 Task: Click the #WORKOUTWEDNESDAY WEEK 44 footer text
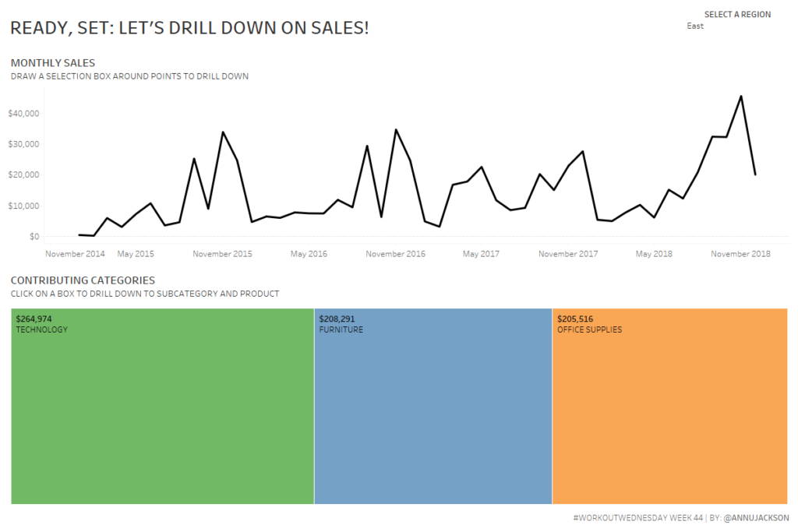tap(637, 518)
